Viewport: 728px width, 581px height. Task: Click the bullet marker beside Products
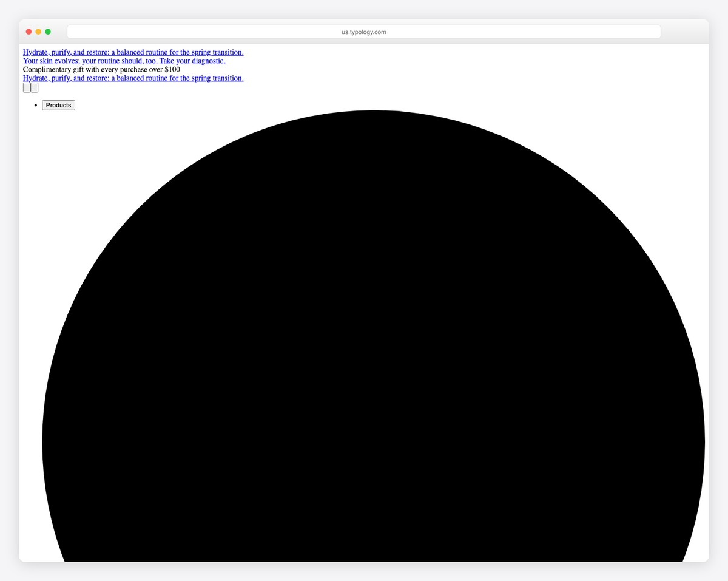coord(36,105)
